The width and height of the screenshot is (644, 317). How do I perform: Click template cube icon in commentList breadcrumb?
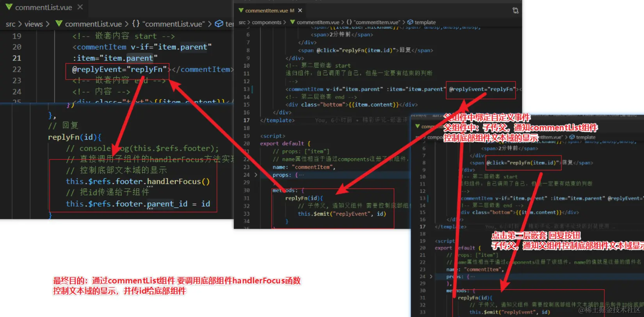[219, 24]
